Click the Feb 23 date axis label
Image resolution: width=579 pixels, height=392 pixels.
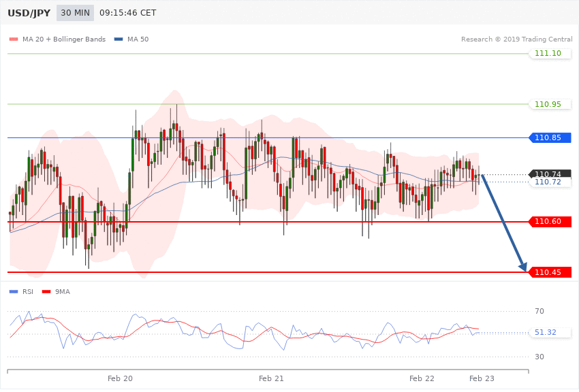[482, 378]
